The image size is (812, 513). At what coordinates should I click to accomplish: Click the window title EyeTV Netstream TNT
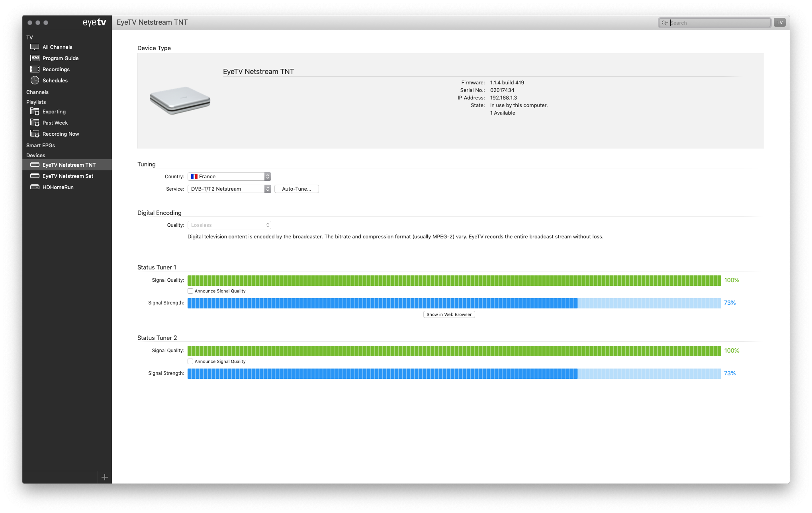click(x=152, y=22)
